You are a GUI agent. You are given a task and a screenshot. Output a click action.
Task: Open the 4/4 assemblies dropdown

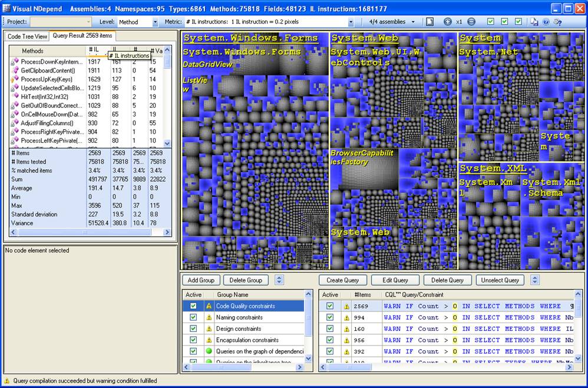[392, 22]
